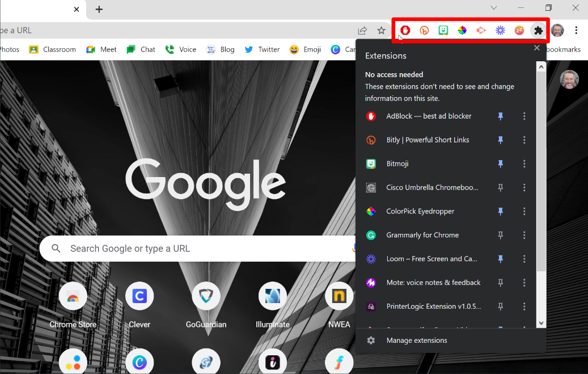Open more options for Mote extension
Screen dimensions: 588x374
[524, 283]
